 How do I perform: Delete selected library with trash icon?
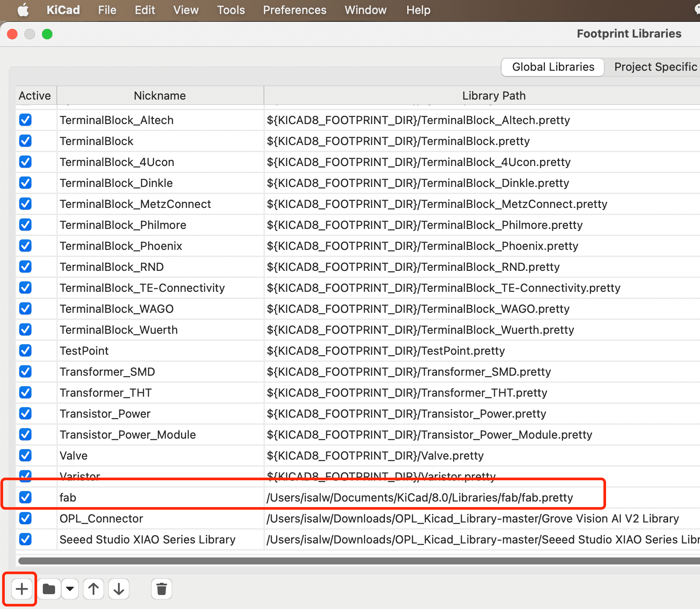click(162, 589)
